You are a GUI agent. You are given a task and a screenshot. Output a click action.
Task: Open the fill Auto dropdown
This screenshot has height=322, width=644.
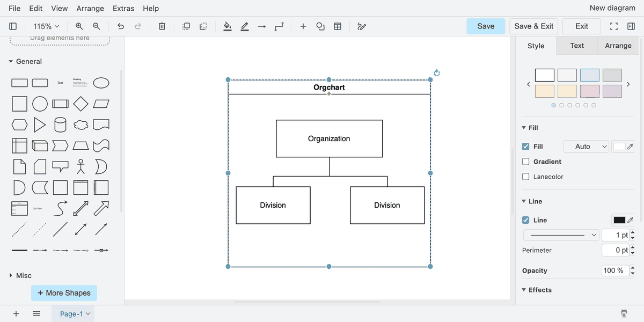pos(586,147)
